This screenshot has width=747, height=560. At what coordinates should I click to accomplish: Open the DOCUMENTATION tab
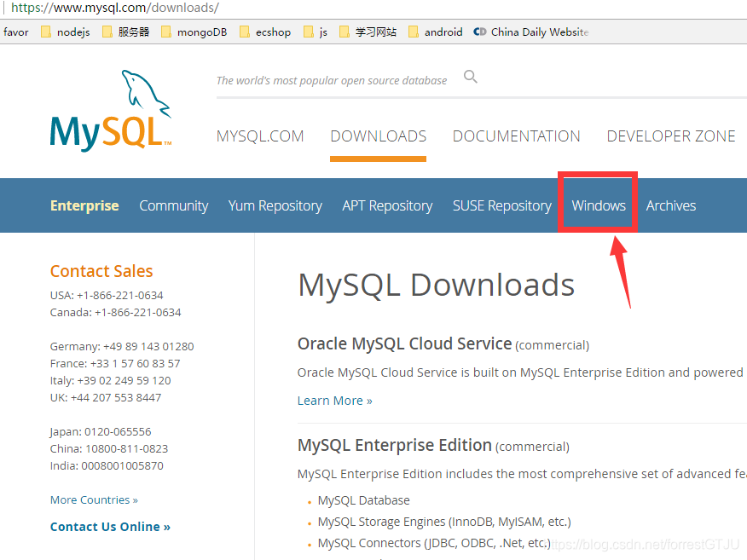tap(517, 136)
